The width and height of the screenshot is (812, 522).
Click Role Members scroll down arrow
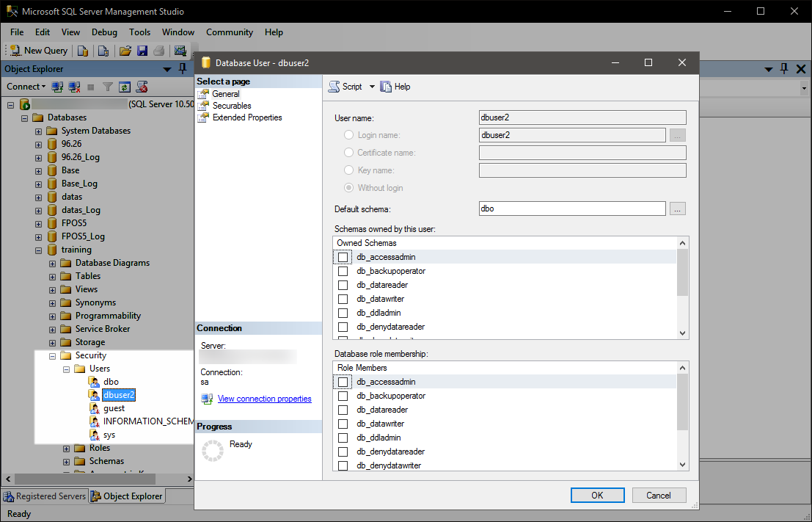(683, 465)
